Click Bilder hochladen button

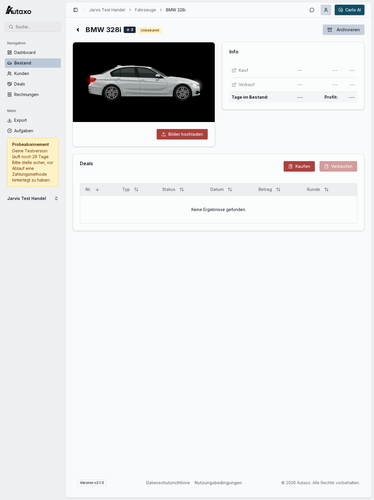[x=182, y=134]
